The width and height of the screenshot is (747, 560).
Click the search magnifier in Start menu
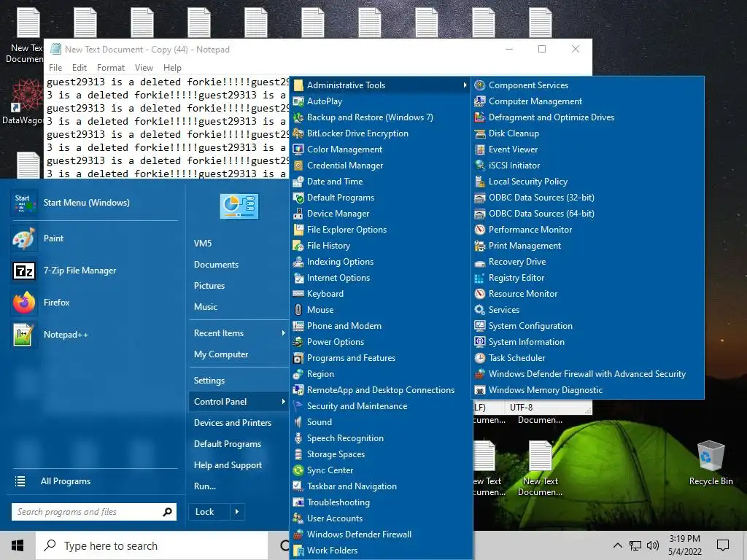pyautogui.click(x=167, y=512)
